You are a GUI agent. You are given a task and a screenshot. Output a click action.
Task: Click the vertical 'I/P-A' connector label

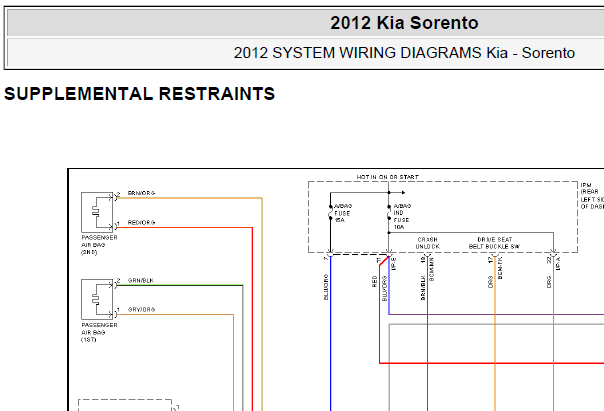click(x=558, y=264)
